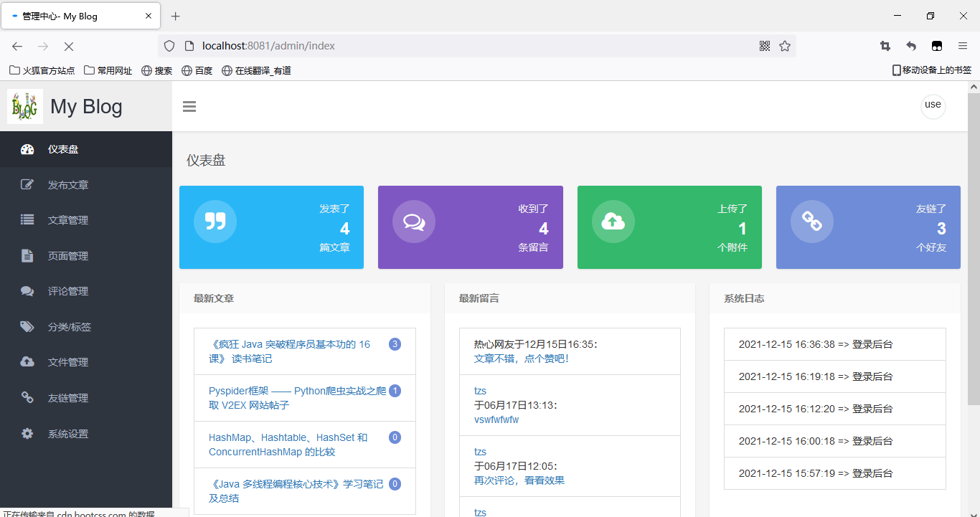Click the scrollbar up arrow

coord(974,87)
